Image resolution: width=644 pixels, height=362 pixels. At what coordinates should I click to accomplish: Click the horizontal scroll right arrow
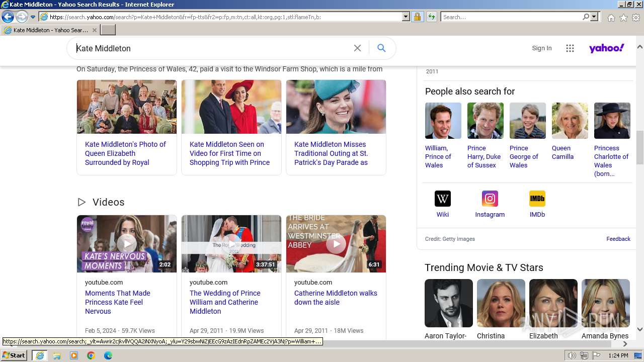pos(625,344)
